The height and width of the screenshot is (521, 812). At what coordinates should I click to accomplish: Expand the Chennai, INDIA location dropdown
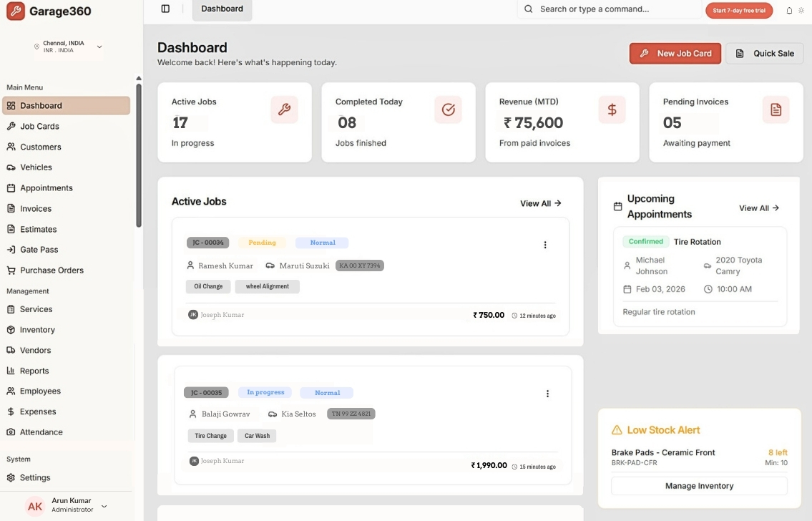pos(99,47)
